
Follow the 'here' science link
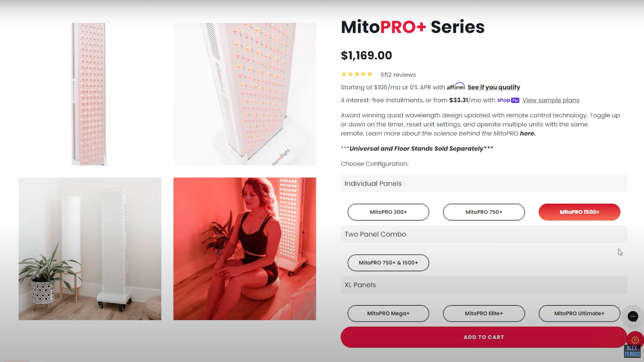coord(527,133)
